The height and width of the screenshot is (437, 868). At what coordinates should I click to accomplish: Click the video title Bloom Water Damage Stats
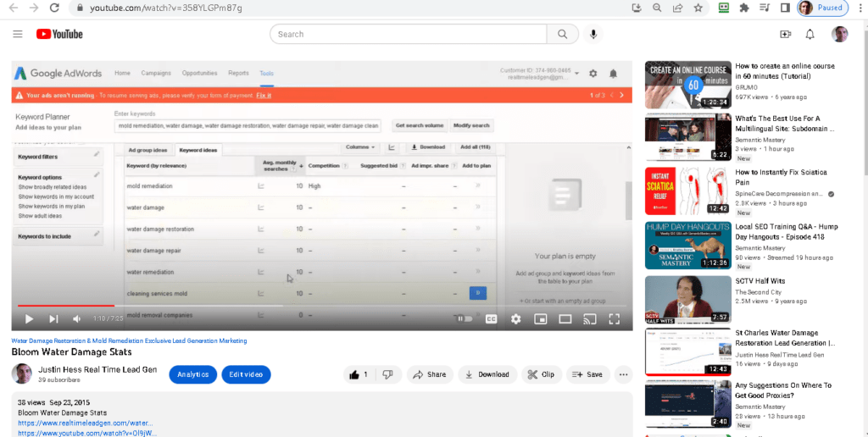pos(71,352)
